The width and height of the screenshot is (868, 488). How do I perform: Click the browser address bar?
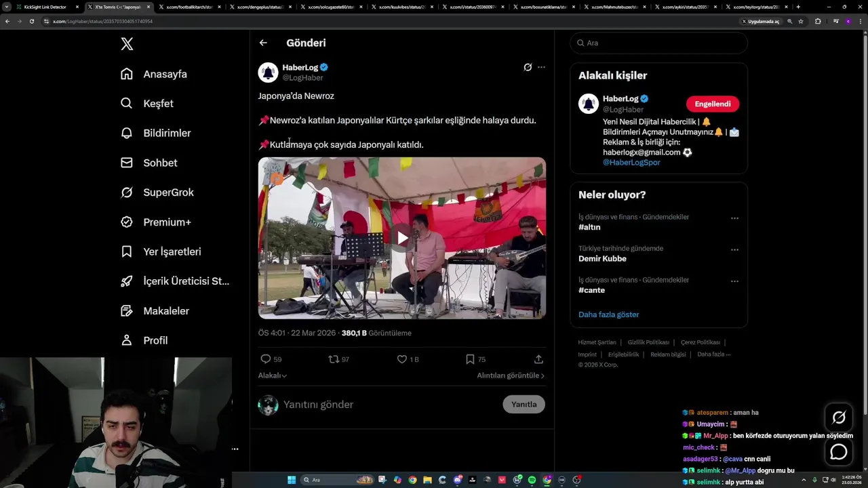pos(387,21)
